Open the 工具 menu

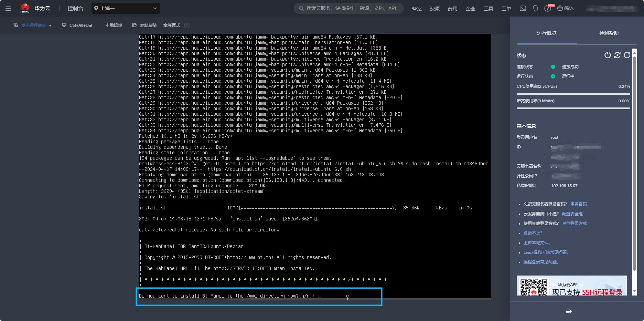point(488,9)
